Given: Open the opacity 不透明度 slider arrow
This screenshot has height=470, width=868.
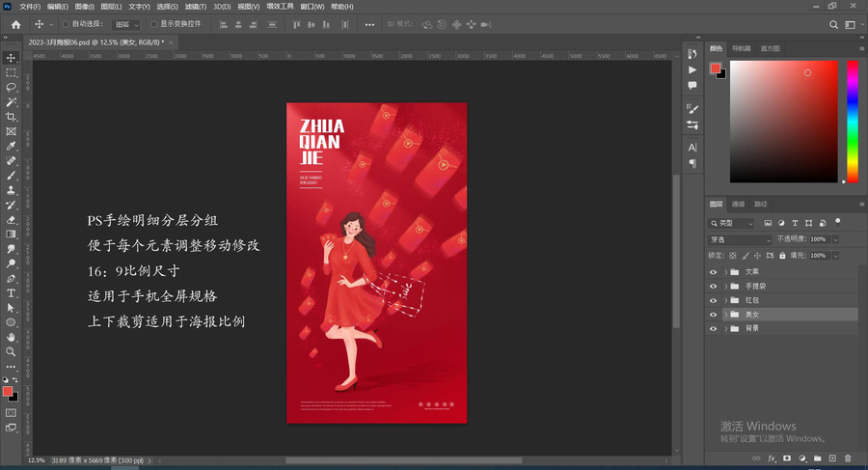Looking at the screenshot, I should [x=835, y=239].
